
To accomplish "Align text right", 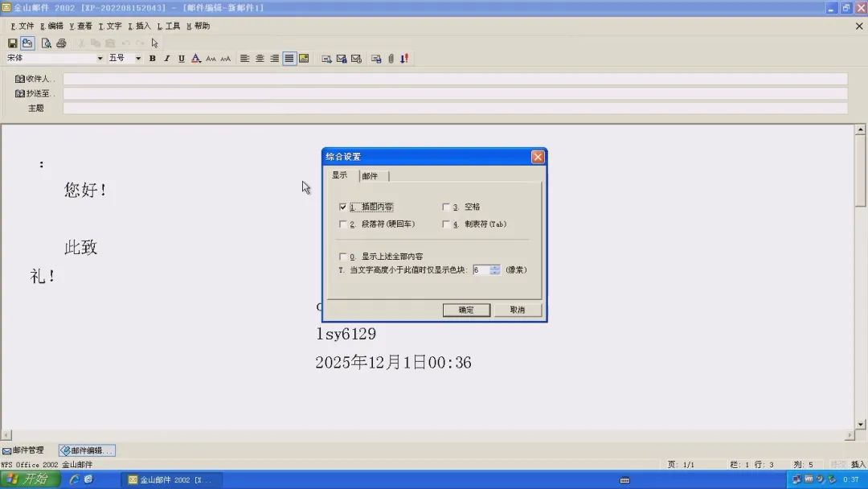I will 275,58.
